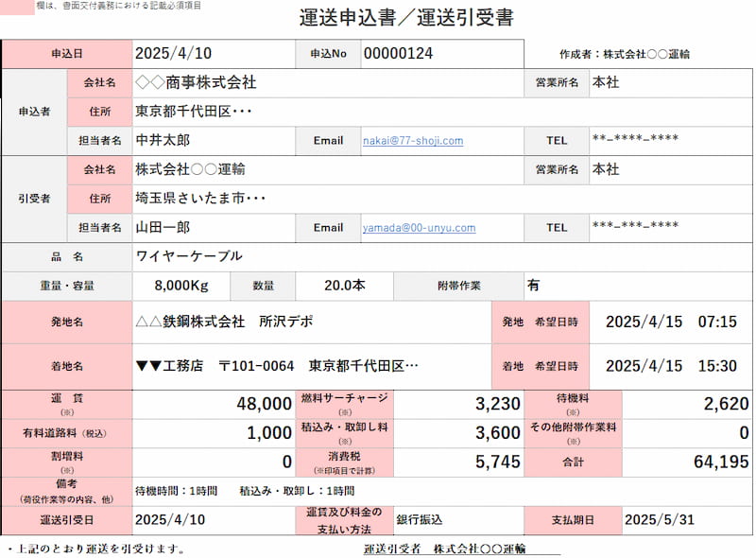Viewport: 756px width, 558px height.
Task: Click the 備考 remarks text 待機時間:1時間
Action: pyautogui.click(x=177, y=491)
